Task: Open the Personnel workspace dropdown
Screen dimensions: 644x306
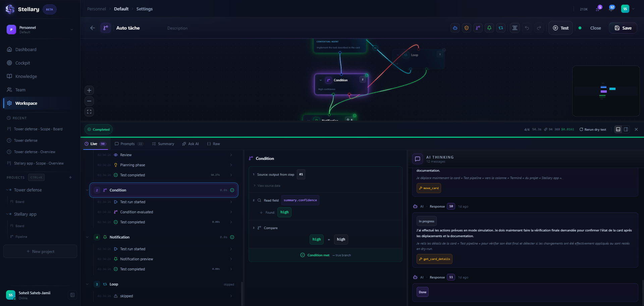Action: [x=40, y=30]
